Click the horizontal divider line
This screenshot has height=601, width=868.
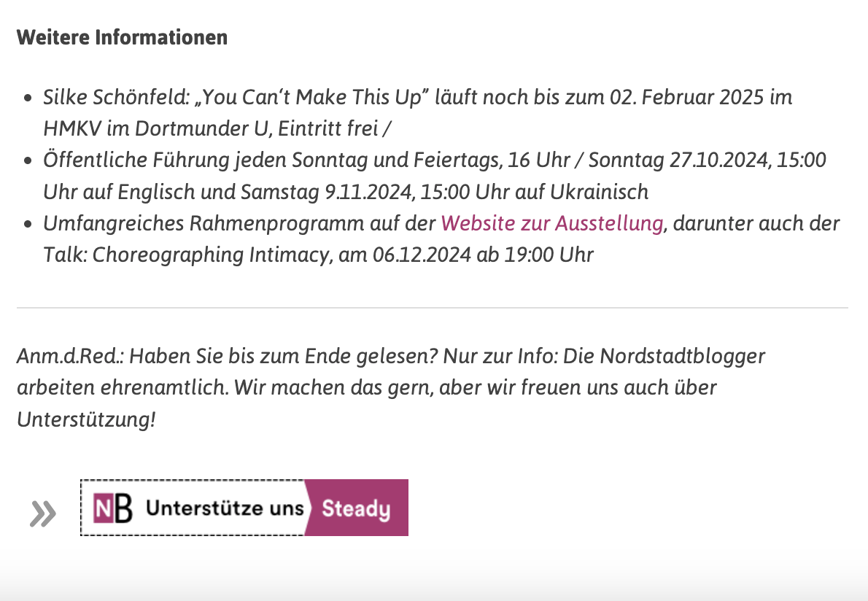[x=433, y=307]
